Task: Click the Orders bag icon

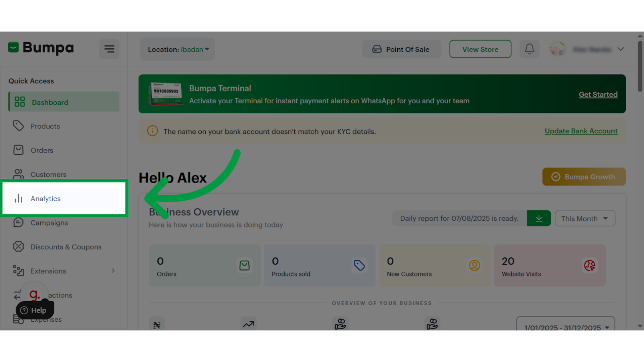Action: pyautogui.click(x=18, y=150)
